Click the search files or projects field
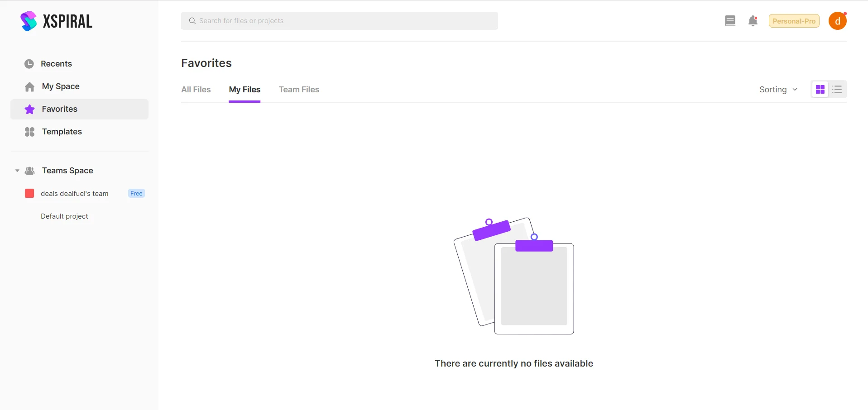Viewport: 868px width, 410px height. pos(340,21)
